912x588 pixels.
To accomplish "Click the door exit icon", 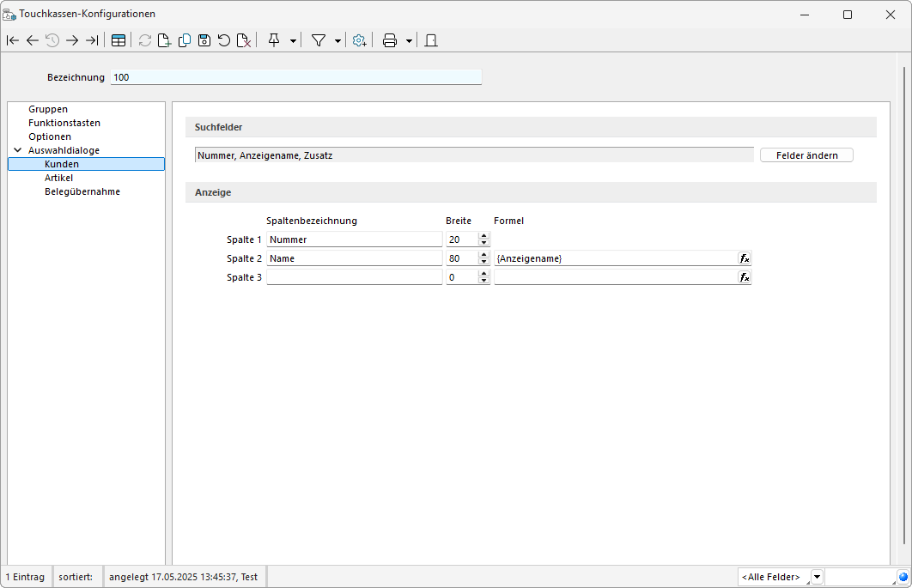I will (x=431, y=40).
